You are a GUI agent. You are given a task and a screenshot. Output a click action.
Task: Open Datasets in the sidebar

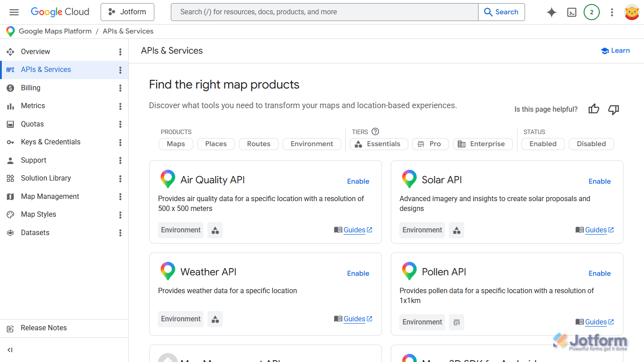point(35,232)
